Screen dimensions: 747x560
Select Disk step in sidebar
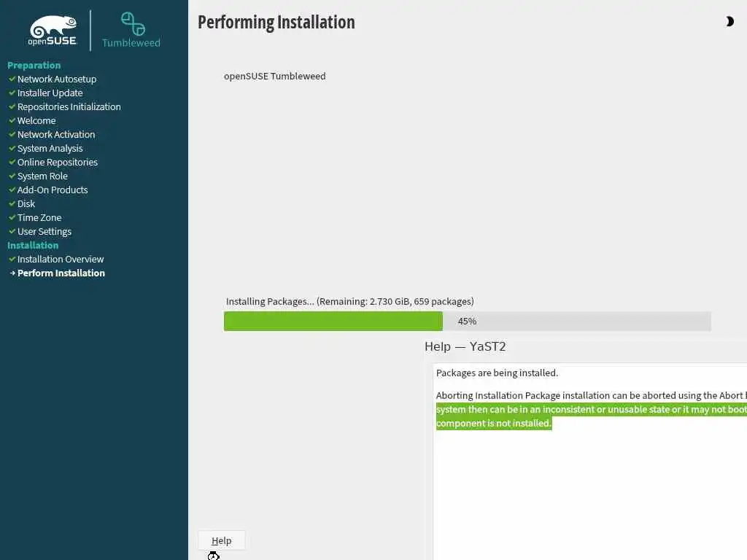click(x=26, y=203)
